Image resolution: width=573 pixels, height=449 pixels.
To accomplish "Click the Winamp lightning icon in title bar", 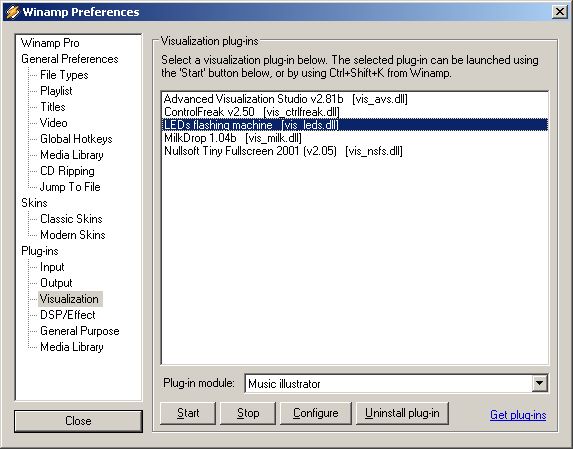I will pyautogui.click(x=12, y=12).
